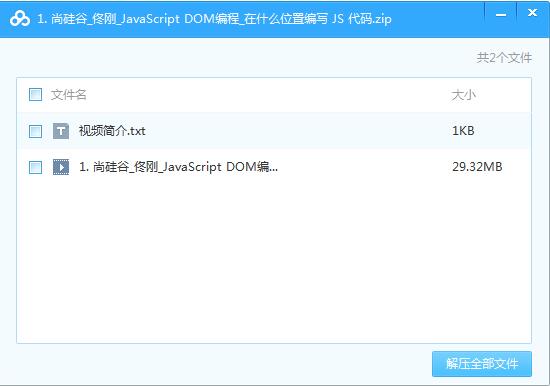Click the video file icon in second row
This screenshot has height=386, width=550.
coord(61,167)
